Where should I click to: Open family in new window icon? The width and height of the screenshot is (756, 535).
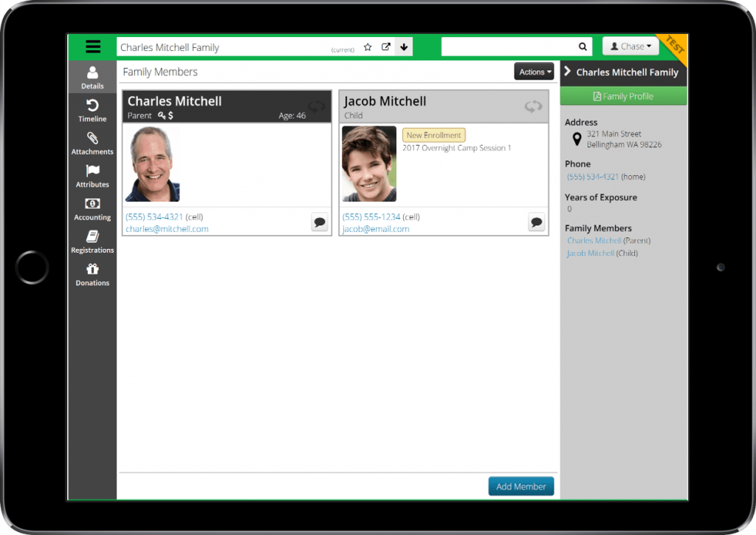click(x=385, y=47)
